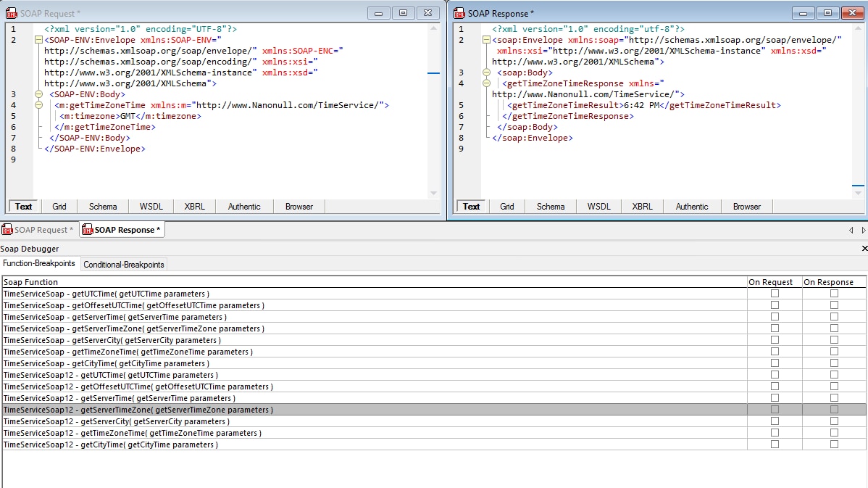Image resolution: width=868 pixels, height=488 pixels.
Task: Switch SOAP Request to Grid view
Action: (x=59, y=207)
